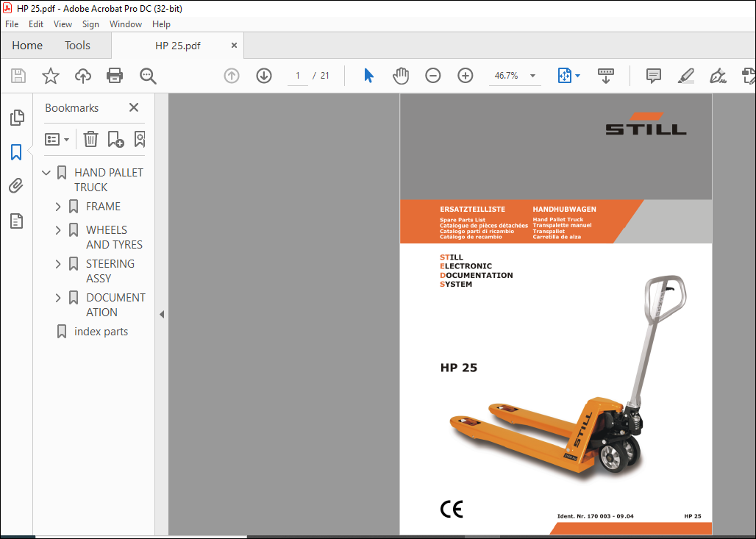Screen dimensions: 756x539
Task: Add a new bookmark icon
Action: [x=115, y=139]
